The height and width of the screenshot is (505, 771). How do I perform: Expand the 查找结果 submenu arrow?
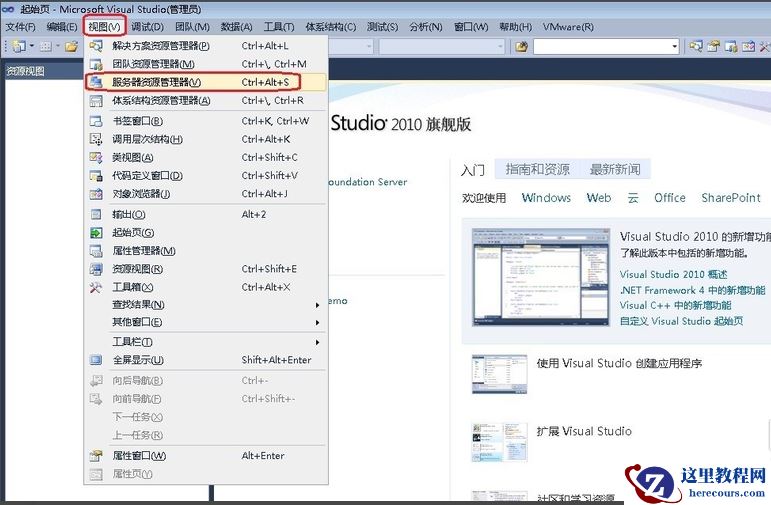[318, 305]
